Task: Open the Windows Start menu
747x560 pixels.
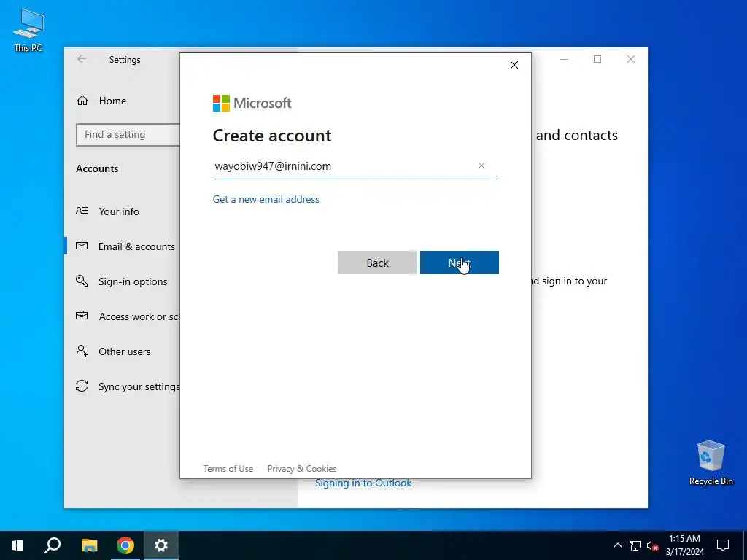Action: click(x=18, y=545)
